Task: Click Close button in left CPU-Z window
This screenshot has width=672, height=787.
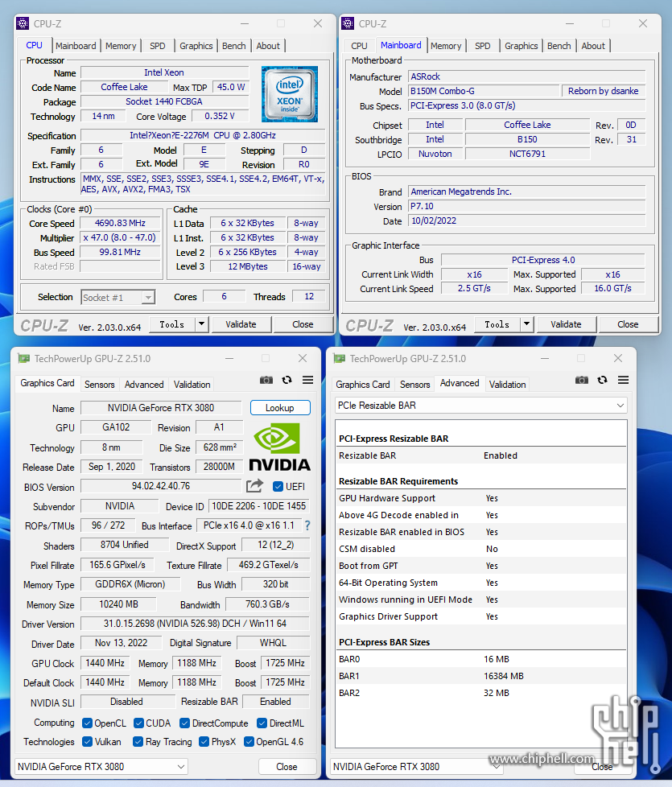Action: 303,324
